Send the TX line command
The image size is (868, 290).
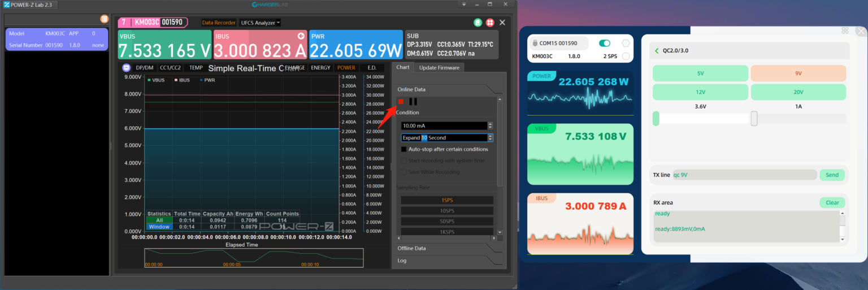[832, 175]
